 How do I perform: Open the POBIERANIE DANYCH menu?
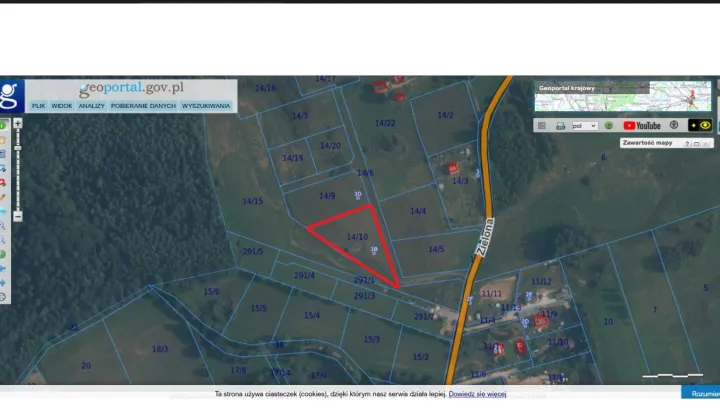point(143,106)
